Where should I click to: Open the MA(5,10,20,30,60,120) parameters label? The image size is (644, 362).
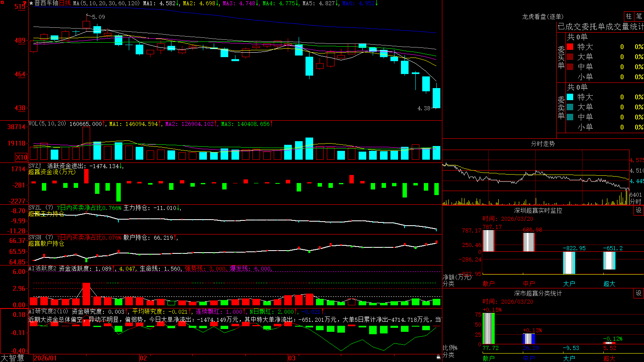click(106, 3)
